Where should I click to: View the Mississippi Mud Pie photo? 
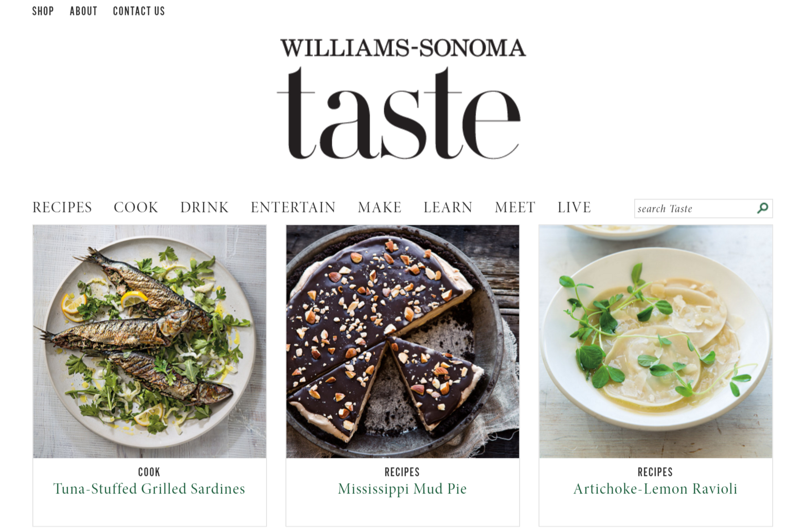(403, 341)
